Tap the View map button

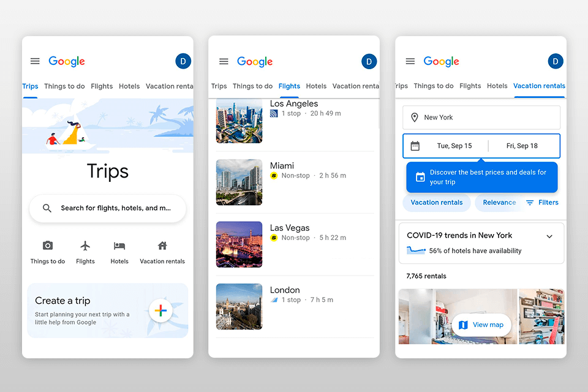pos(481,325)
